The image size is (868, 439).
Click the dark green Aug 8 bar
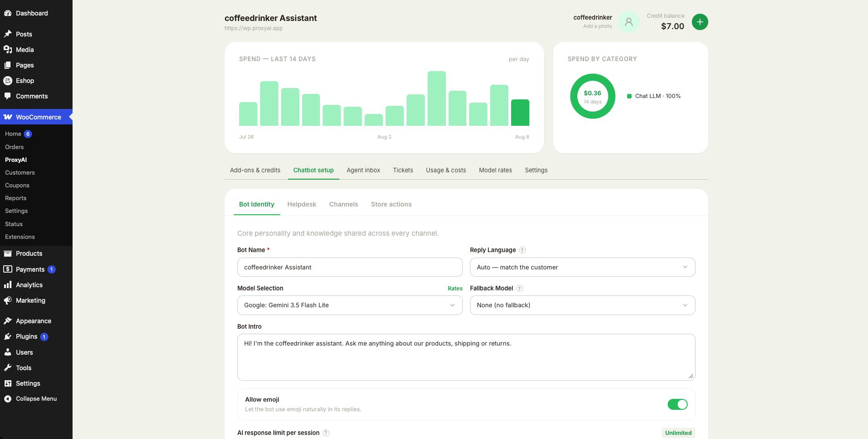tap(520, 113)
